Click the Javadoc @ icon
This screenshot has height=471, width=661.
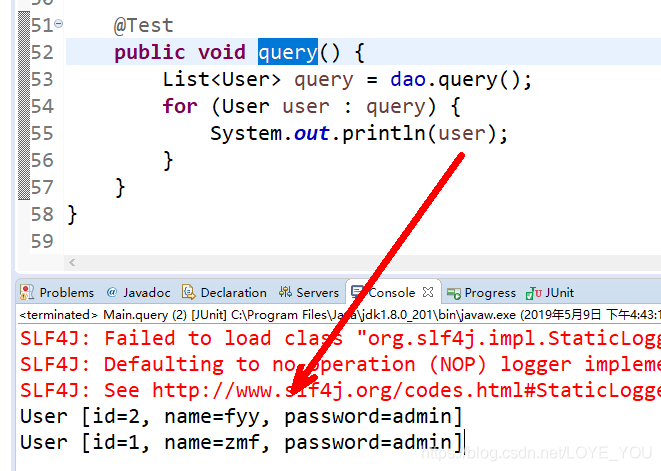point(112,292)
